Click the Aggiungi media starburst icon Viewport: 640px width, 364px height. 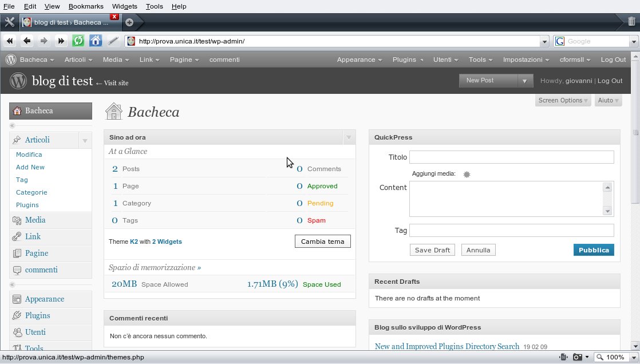(x=467, y=174)
